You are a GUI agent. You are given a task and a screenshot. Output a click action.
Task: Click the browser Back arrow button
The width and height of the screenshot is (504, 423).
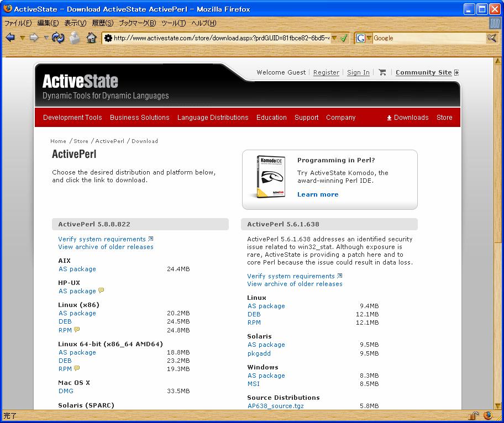(x=10, y=38)
